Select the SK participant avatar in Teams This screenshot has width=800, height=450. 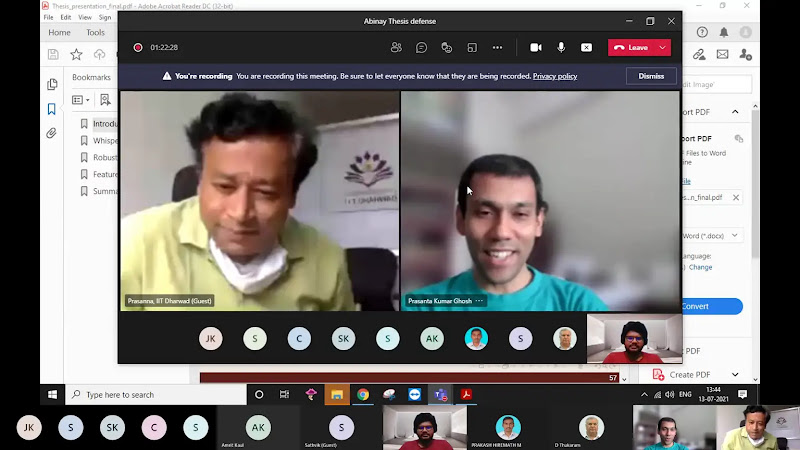[343, 338]
